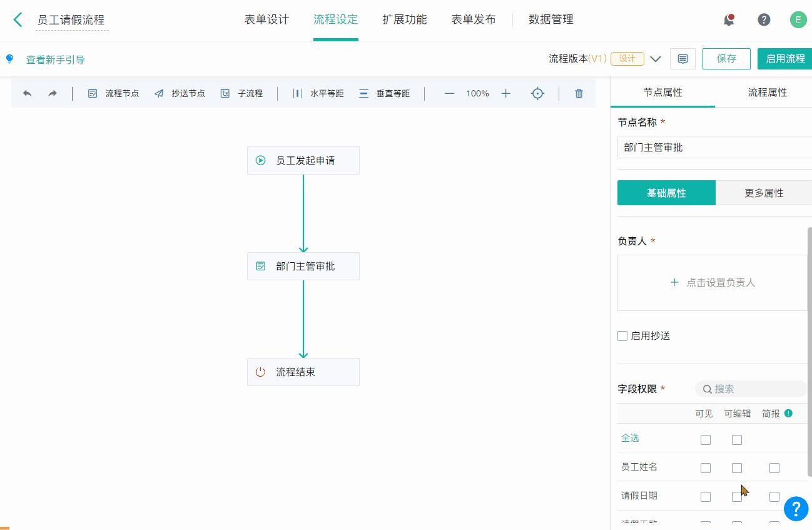Click the center/locate canvas icon
Viewport: 812px width, 530px height.
[537, 93]
